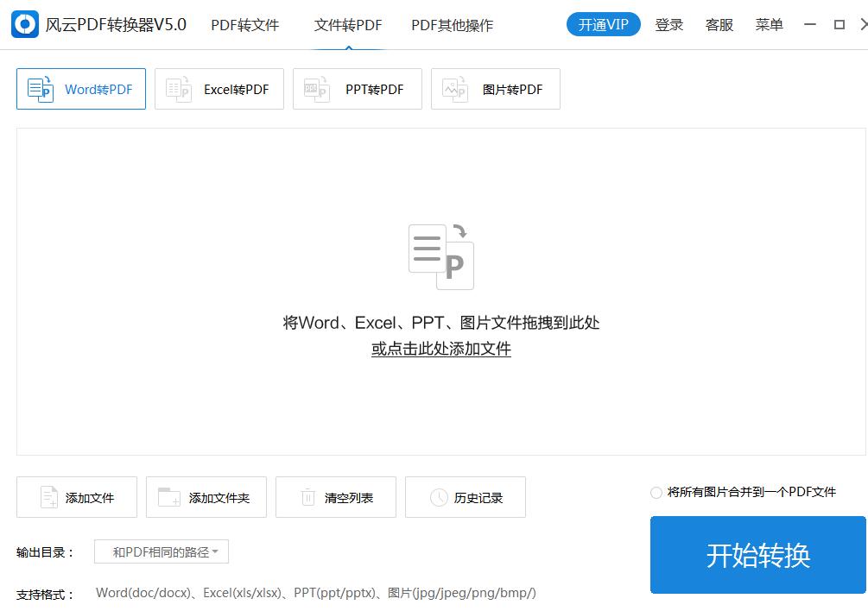Viewport: 868px width, 611px height.
Task: Enable 将所有图片合并到一个PDF文件 option
Action: tap(656, 492)
